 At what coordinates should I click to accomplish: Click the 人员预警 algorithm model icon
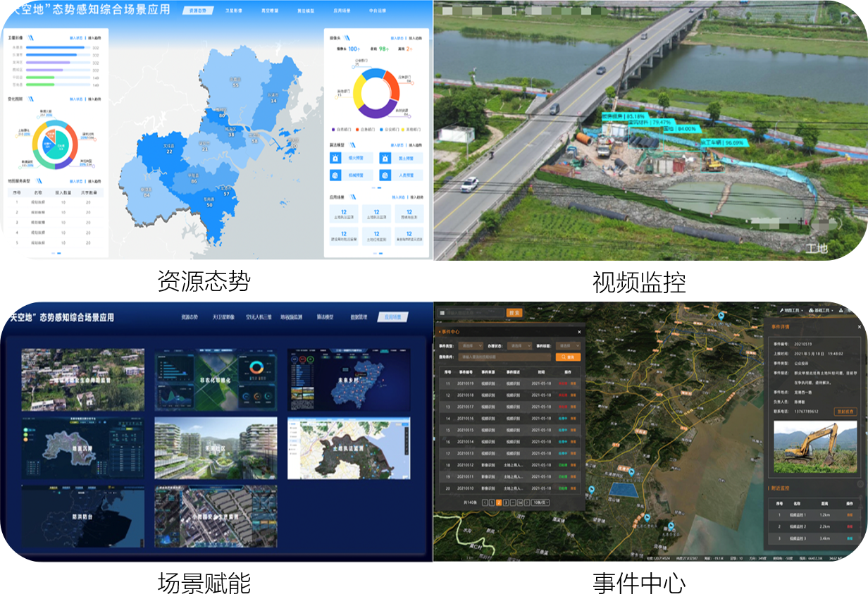[x=385, y=175]
